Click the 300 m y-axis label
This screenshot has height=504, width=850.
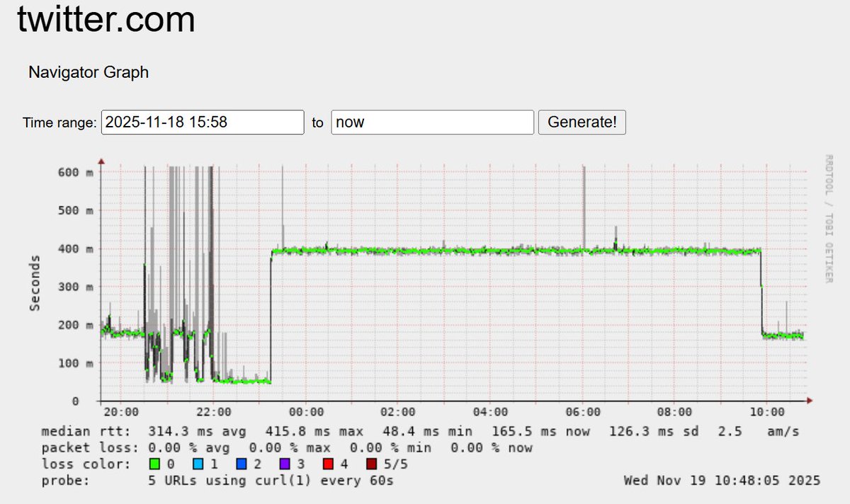click(75, 287)
